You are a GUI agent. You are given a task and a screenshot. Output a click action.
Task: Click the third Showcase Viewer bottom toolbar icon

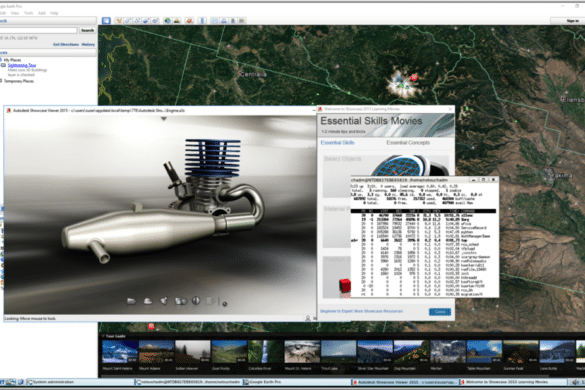(x=164, y=301)
